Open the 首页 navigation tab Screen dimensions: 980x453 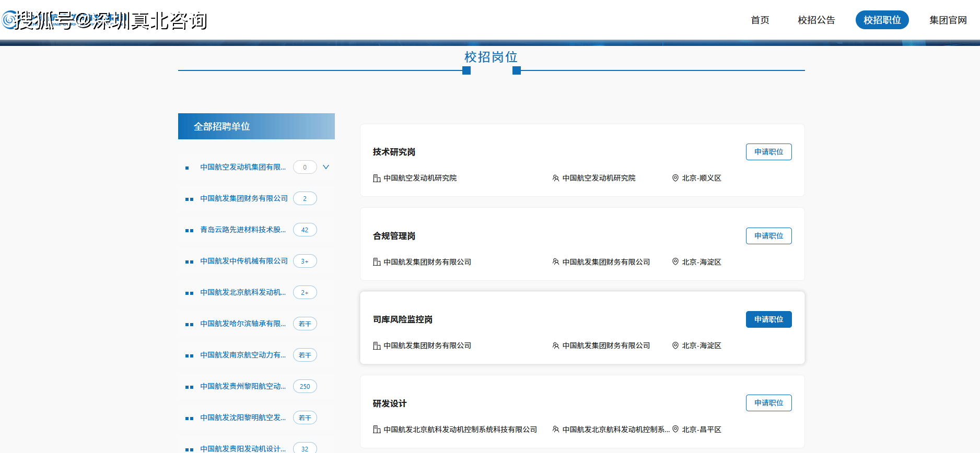coord(760,20)
